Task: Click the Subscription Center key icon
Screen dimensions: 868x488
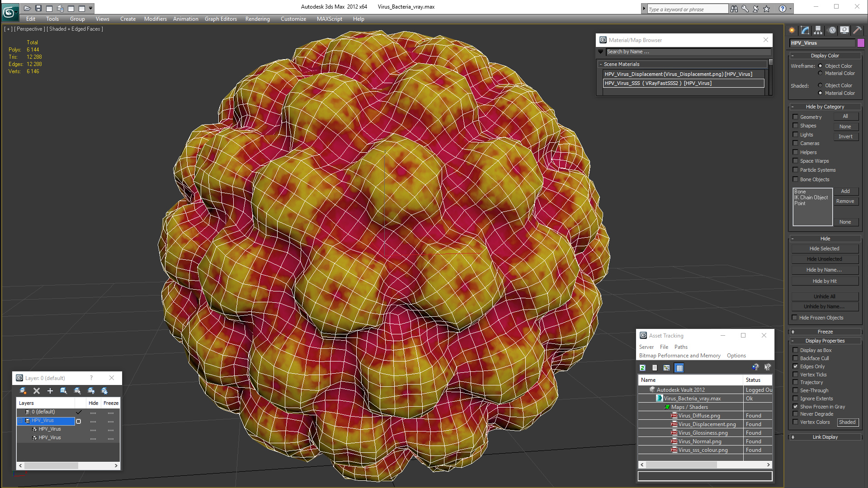Action: tap(745, 9)
